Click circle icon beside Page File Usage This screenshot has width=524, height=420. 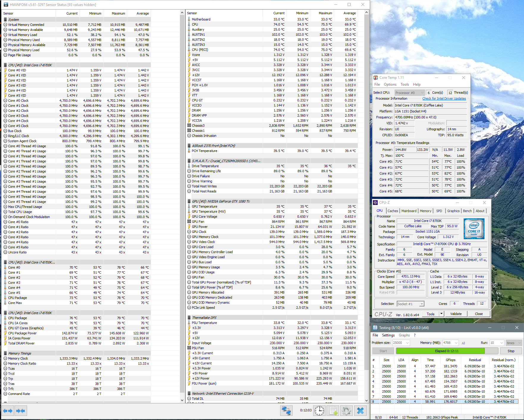[5, 55]
